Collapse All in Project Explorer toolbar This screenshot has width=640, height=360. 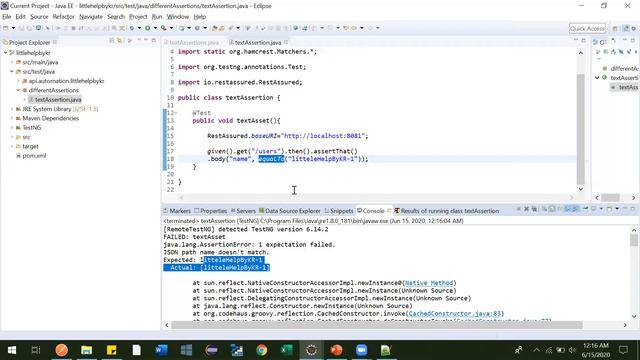tap(112, 40)
